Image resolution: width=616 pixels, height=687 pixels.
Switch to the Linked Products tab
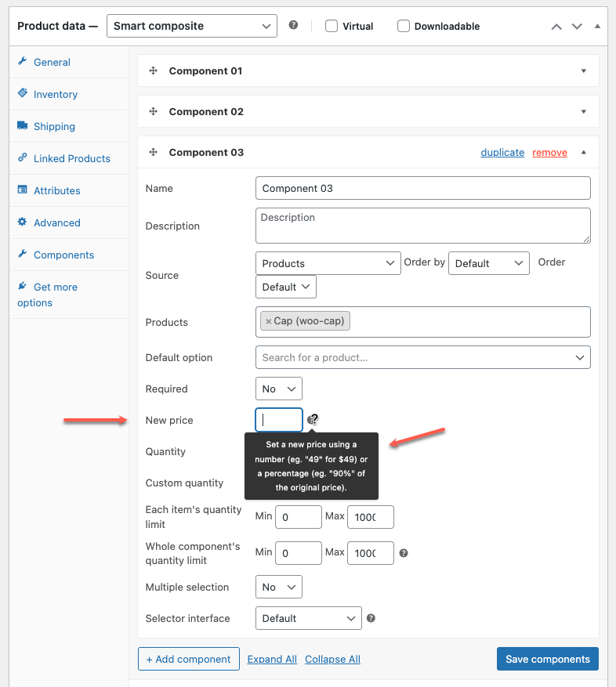click(71, 158)
